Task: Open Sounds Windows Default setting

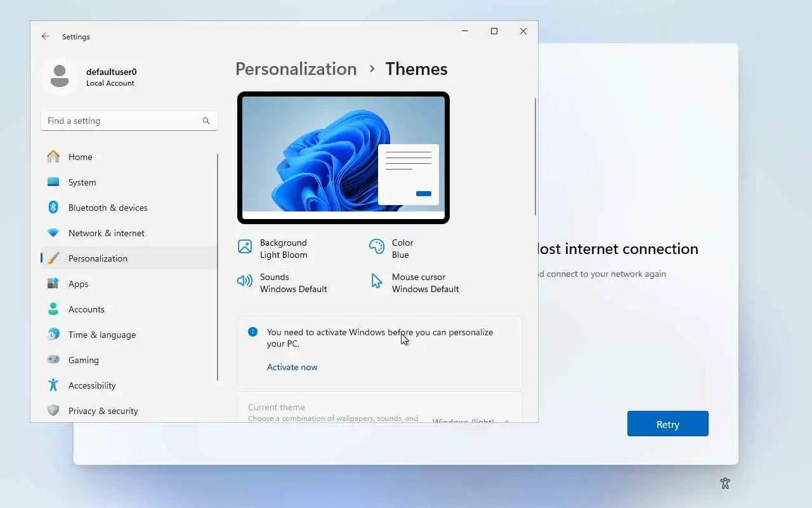Action: coord(282,283)
